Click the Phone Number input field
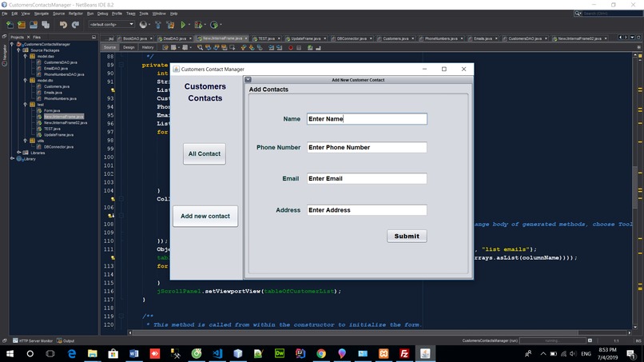This screenshot has height=362, width=644. pyautogui.click(x=367, y=148)
